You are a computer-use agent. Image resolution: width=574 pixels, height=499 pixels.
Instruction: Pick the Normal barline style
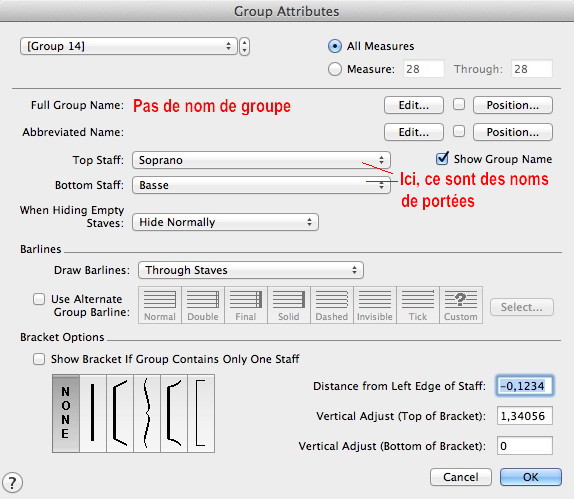[x=160, y=305]
